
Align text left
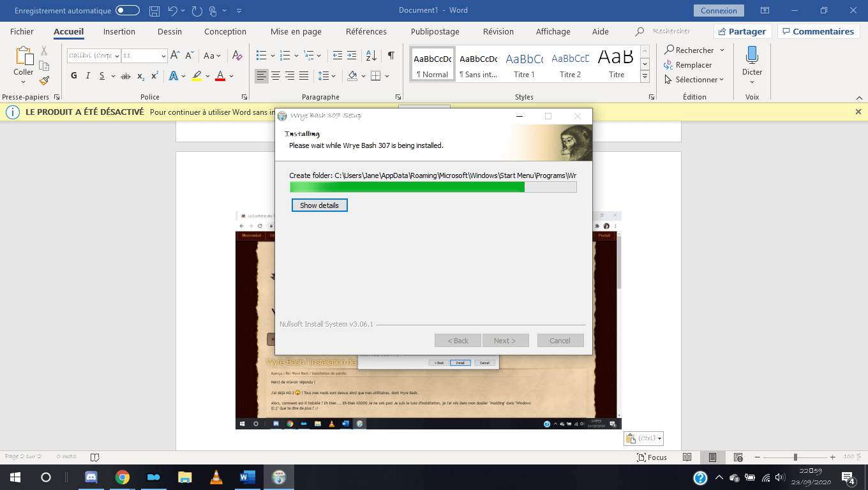pyautogui.click(x=262, y=76)
